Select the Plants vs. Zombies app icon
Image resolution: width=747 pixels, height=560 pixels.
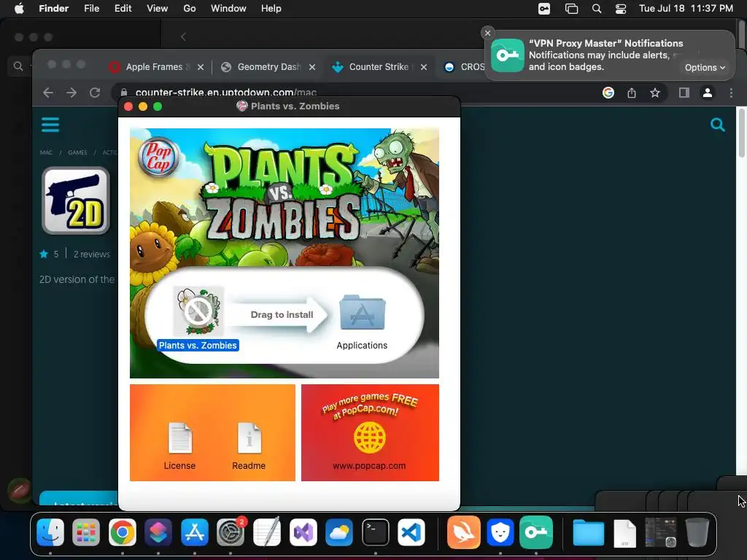(x=198, y=311)
